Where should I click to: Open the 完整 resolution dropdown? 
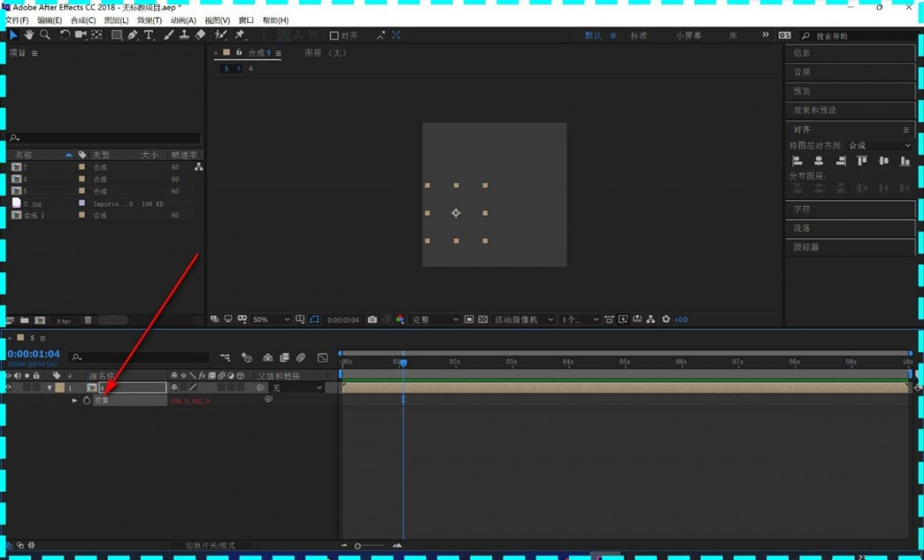tap(435, 320)
